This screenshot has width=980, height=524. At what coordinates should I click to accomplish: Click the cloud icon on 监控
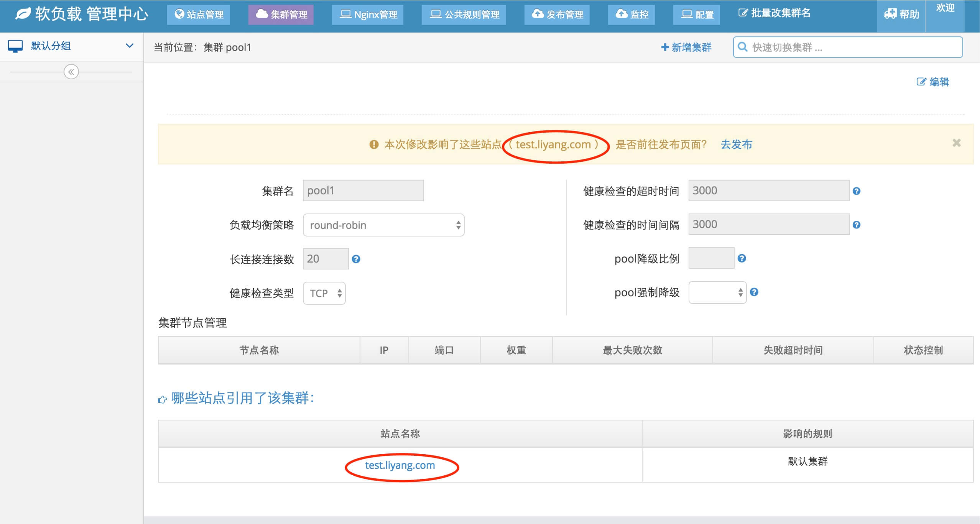pos(622,14)
